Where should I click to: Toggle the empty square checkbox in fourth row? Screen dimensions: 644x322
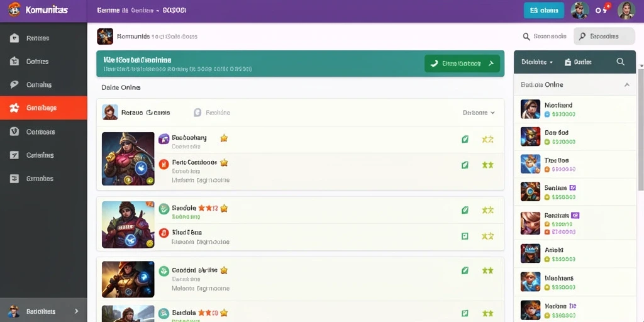[465, 236]
